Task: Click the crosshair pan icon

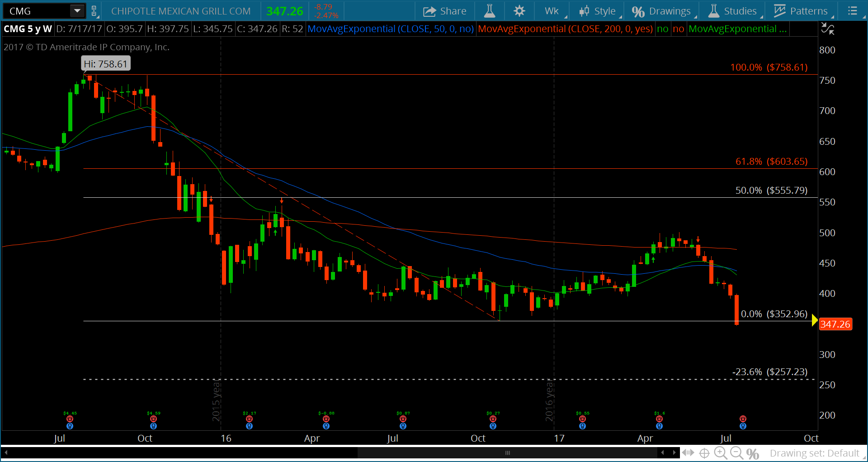Action: 704,453
